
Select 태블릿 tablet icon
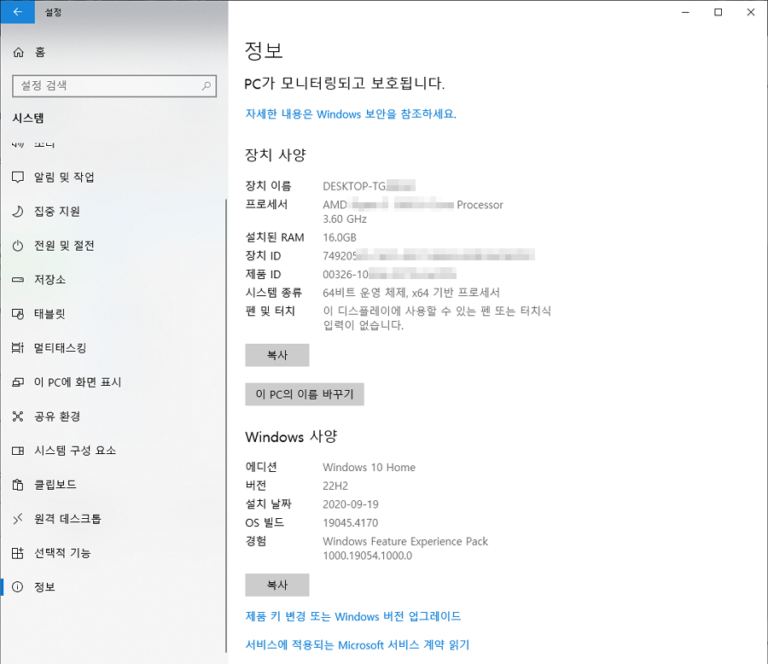(x=18, y=314)
